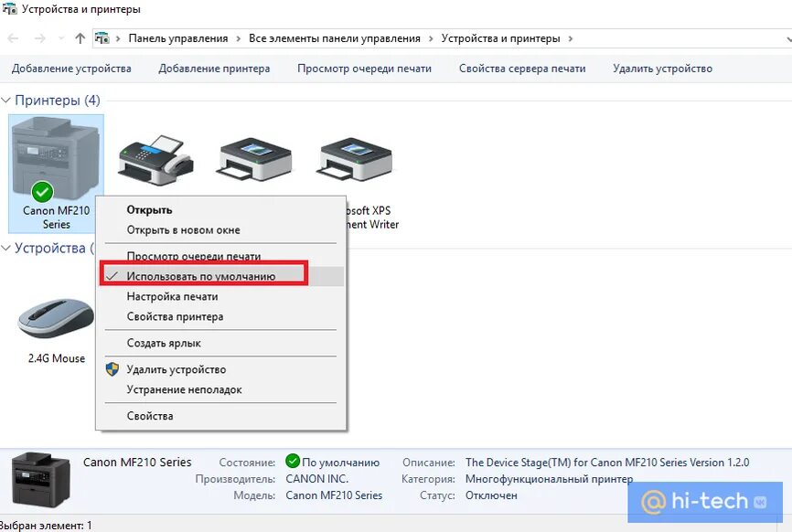The width and height of the screenshot is (792, 532).
Task: Go up one level with the Up arrow
Action: point(80,38)
